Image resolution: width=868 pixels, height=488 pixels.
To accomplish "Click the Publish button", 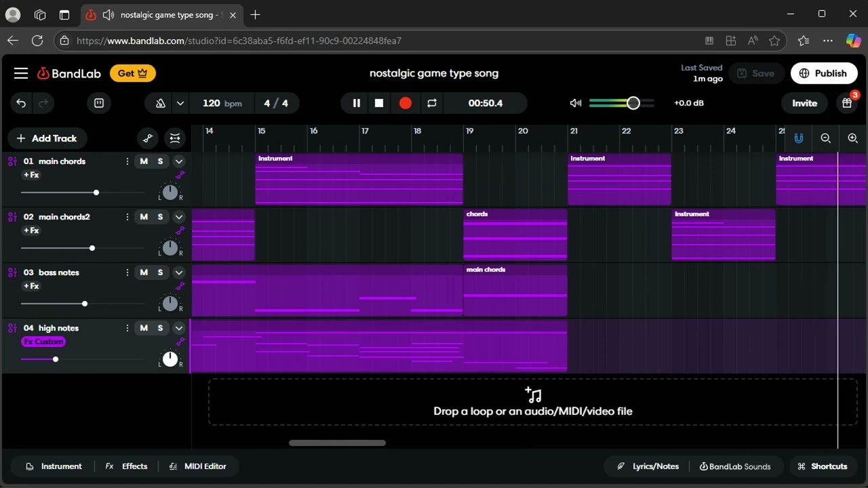I will point(824,73).
